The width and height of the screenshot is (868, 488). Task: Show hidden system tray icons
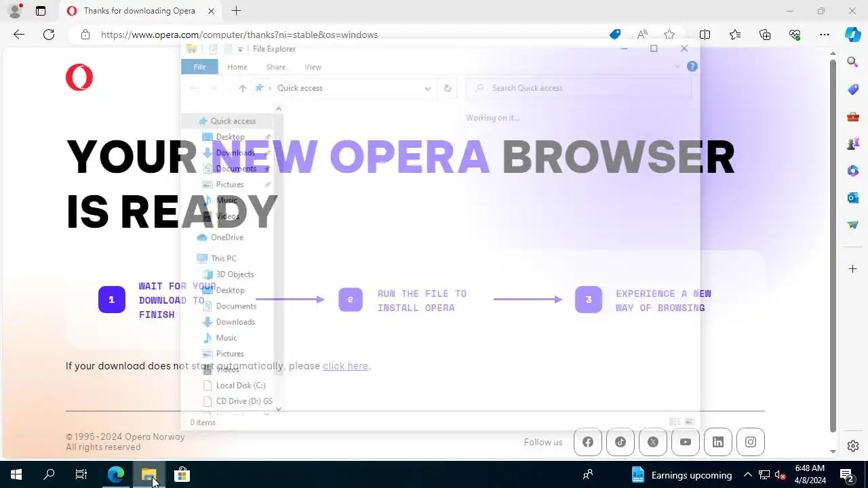747,475
